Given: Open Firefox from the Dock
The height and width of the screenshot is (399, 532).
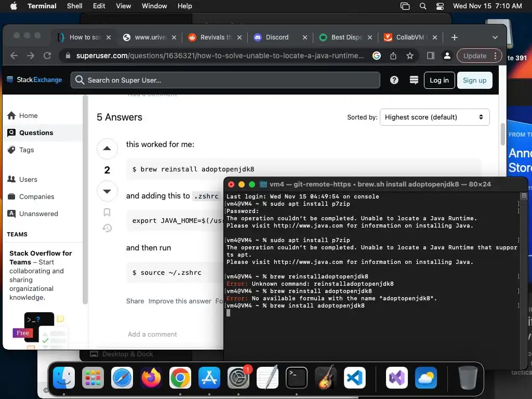Looking at the screenshot, I should click(x=151, y=378).
